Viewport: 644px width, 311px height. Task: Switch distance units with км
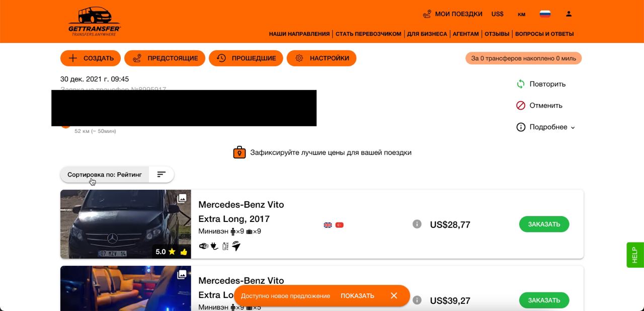tap(521, 14)
